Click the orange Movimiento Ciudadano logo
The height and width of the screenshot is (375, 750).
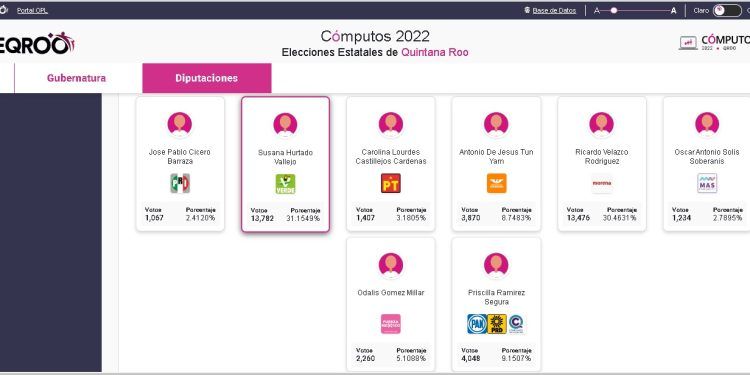click(x=496, y=183)
